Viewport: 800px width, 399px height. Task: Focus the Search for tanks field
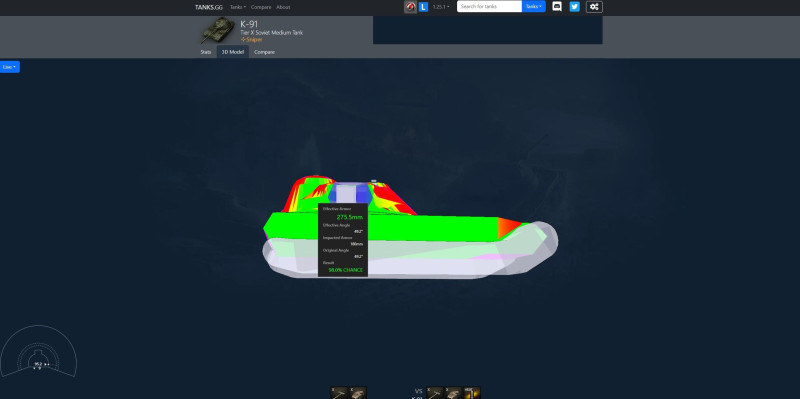coord(489,7)
